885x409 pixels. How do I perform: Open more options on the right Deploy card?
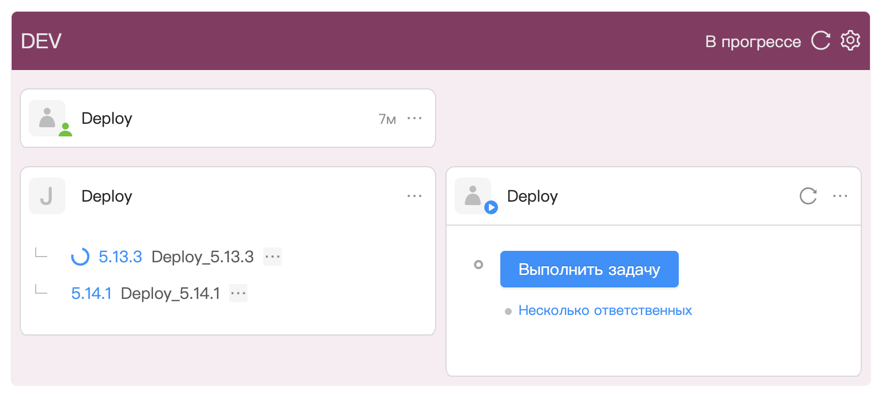pos(840,196)
